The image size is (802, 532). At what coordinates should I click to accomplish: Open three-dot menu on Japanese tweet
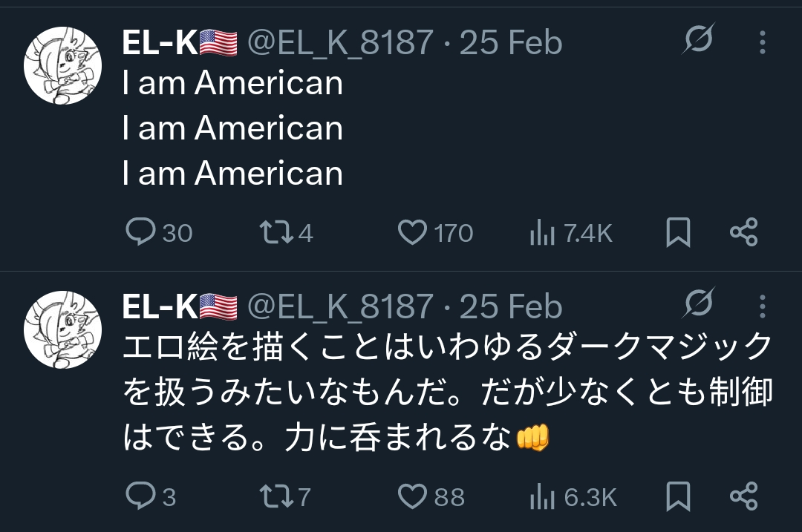(x=763, y=306)
